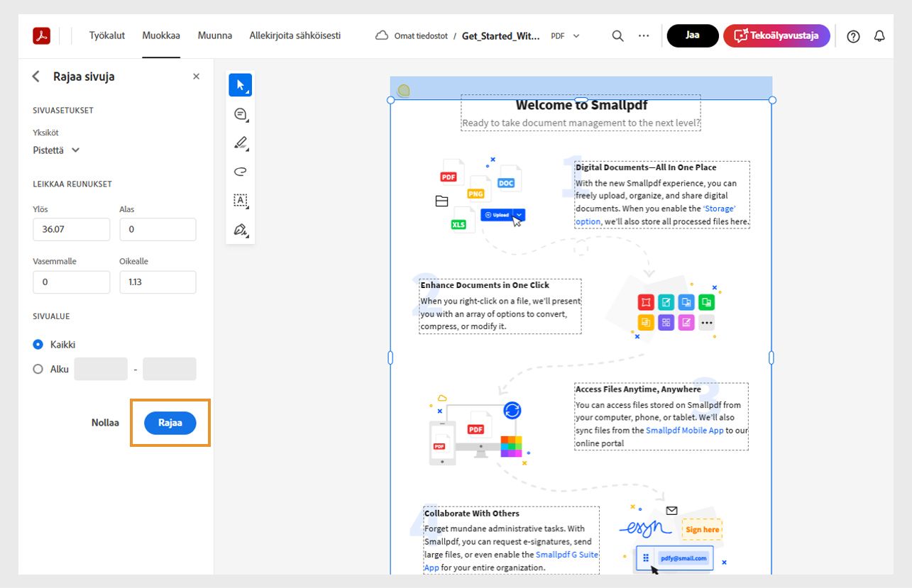
Task: Select the Kaikki radio button
Action: pyautogui.click(x=38, y=345)
